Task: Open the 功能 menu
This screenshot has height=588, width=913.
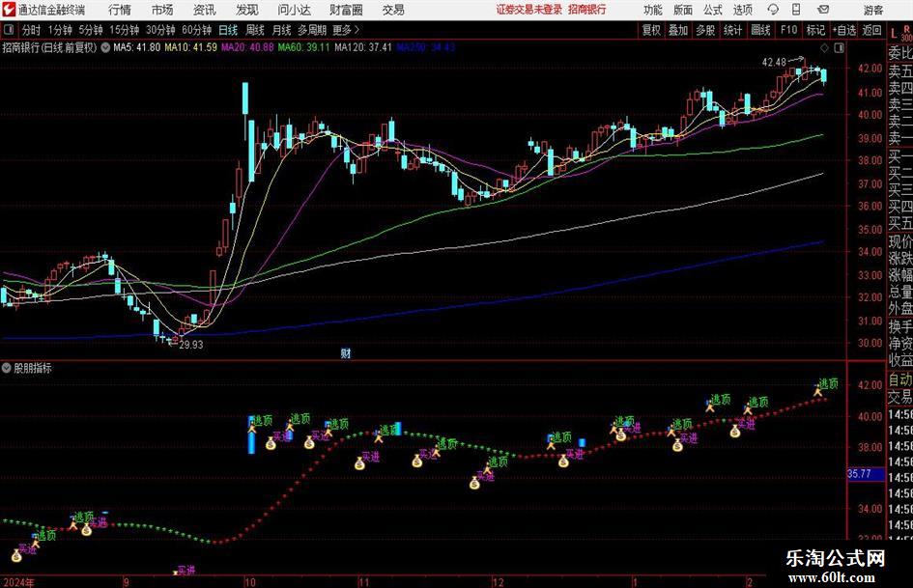Action: 653,10
